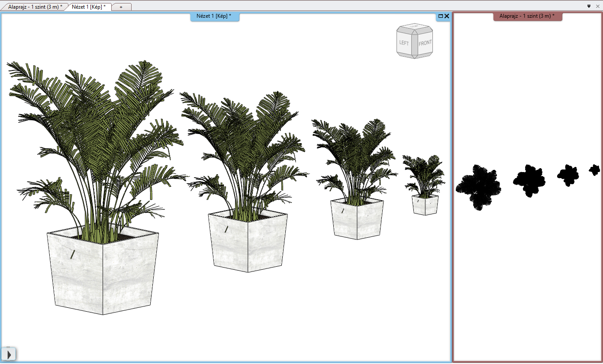This screenshot has width=603, height=364.
Task: Open the tab list dropdown arrow
Action: pyautogui.click(x=589, y=6)
